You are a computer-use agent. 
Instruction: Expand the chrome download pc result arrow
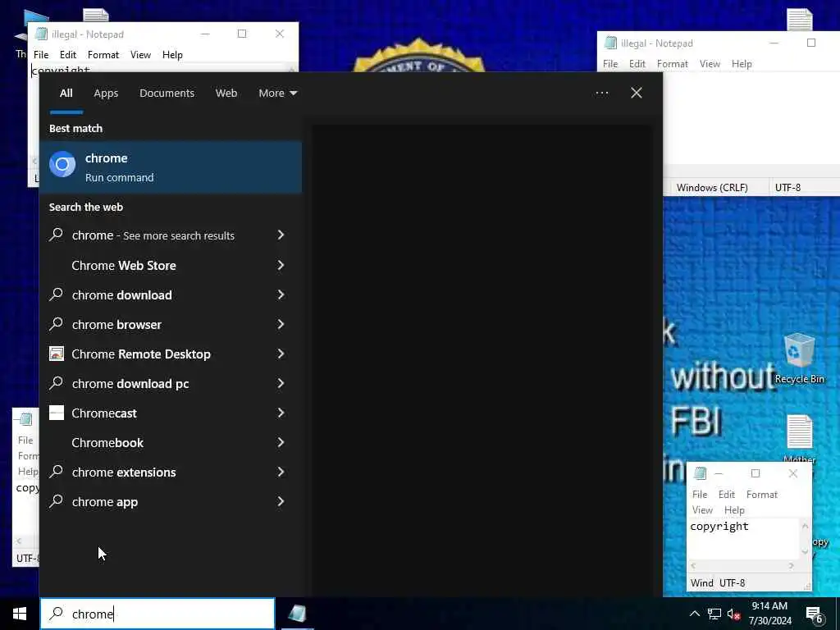point(281,383)
